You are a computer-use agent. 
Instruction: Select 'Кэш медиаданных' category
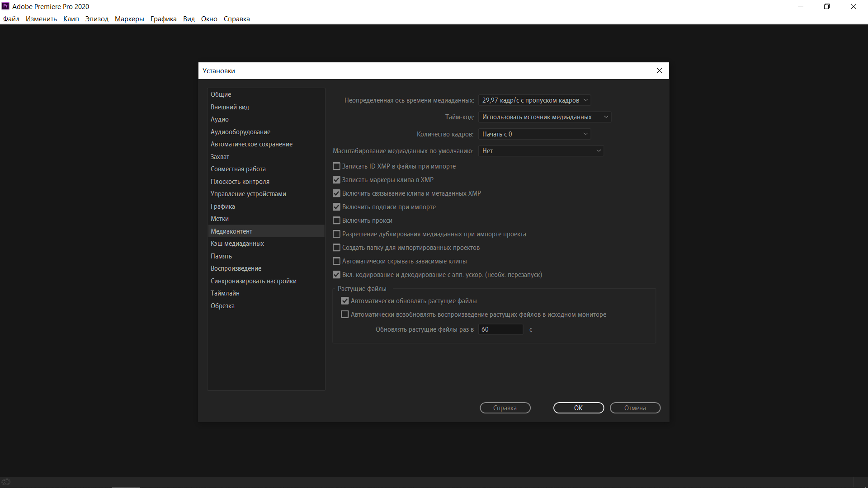pos(266,244)
